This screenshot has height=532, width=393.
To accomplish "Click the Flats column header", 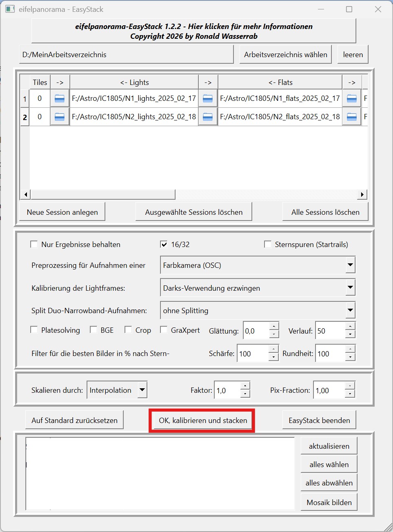I will [x=280, y=82].
